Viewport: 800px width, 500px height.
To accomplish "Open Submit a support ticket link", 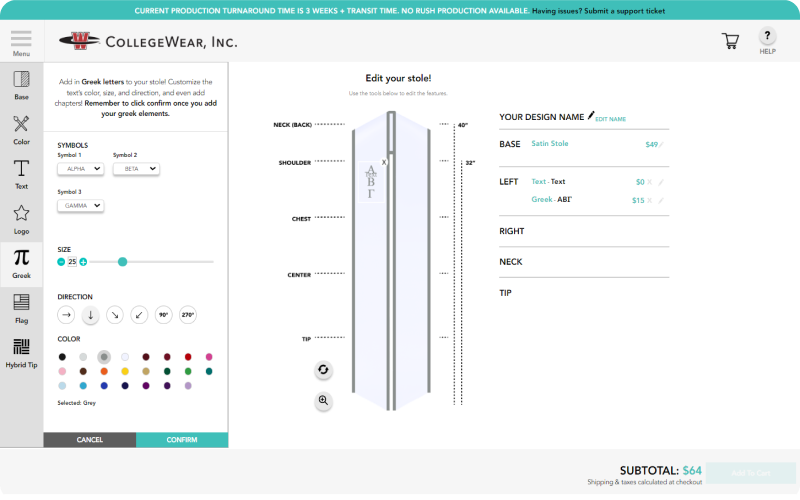I will (x=624, y=11).
